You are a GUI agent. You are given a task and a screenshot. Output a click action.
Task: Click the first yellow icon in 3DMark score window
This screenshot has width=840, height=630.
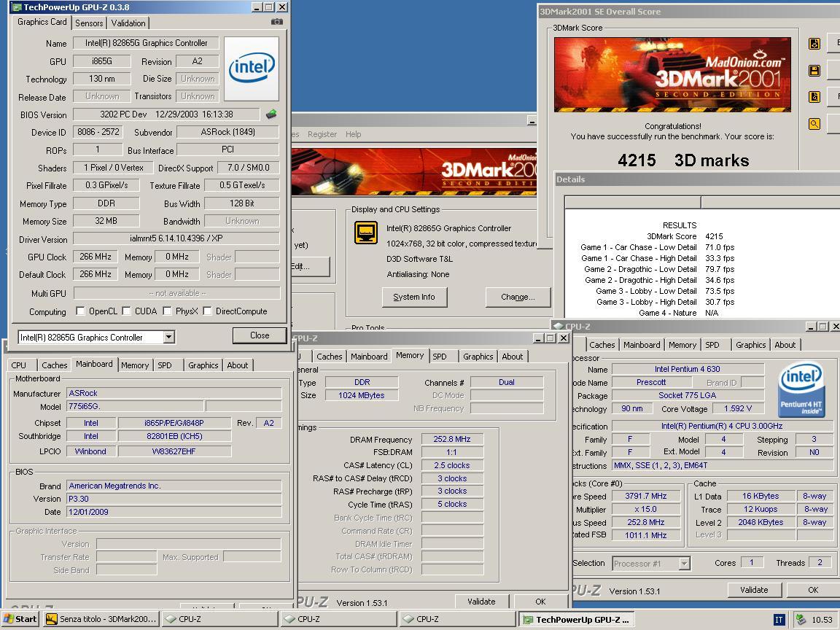click(814, 44)
